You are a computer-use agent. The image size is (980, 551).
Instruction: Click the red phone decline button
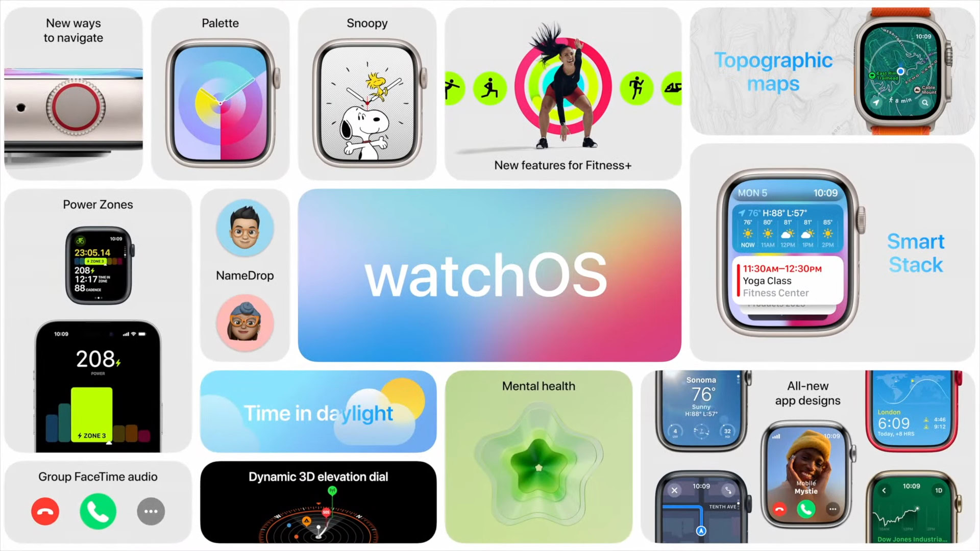(x=46, y=511)
